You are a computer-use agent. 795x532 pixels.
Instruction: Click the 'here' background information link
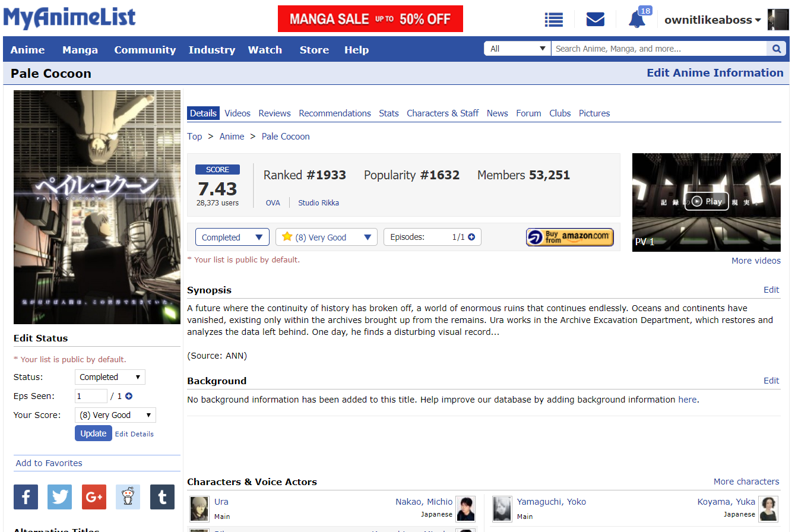pos(688,400)
